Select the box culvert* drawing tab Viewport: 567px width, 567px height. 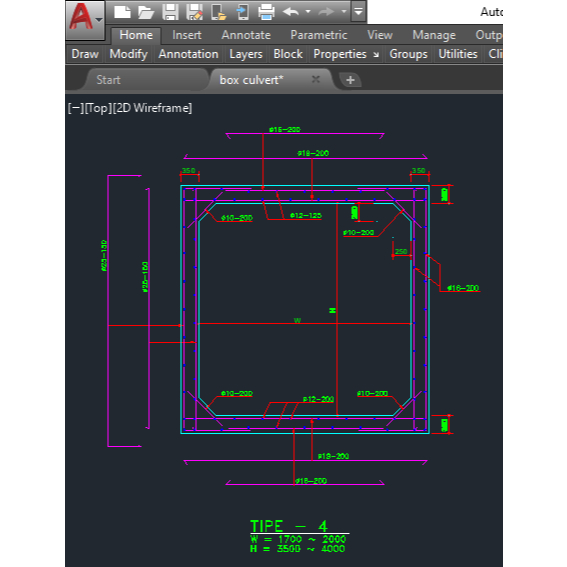pos(251,80)
